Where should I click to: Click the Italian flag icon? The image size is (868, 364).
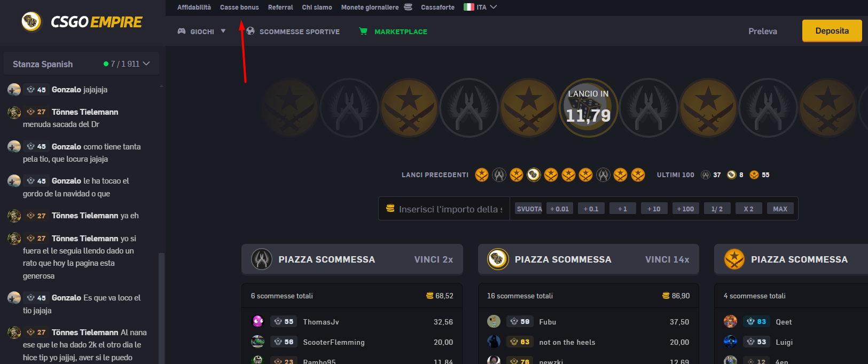tap(468, 7)
